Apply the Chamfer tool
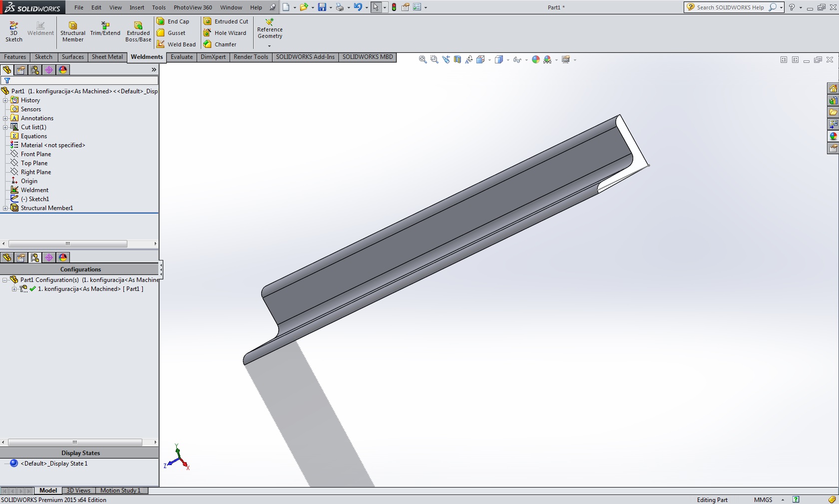This screenshot has width=839, height=504. click(220, 44)
